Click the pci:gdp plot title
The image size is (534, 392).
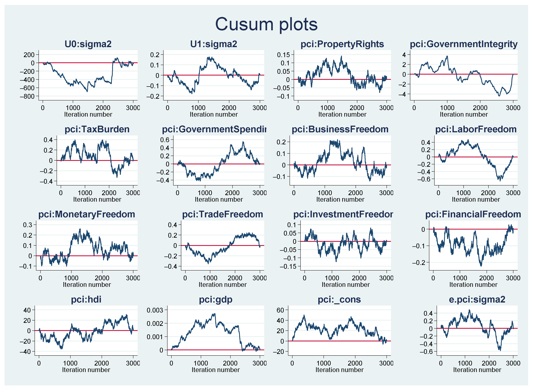tap(216, 300)
